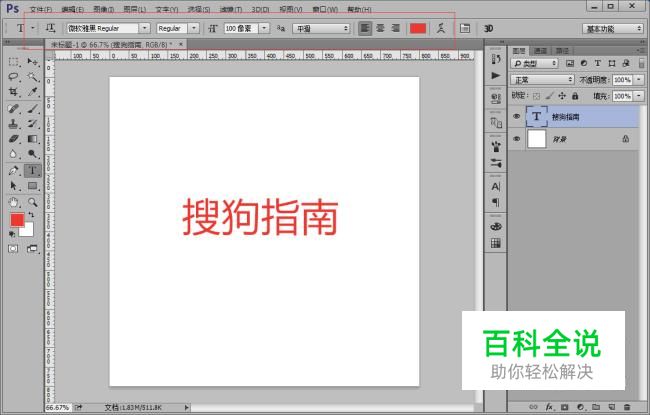
Task: Open the font size dropdown arrow
Action: click(x=264, y=28)
